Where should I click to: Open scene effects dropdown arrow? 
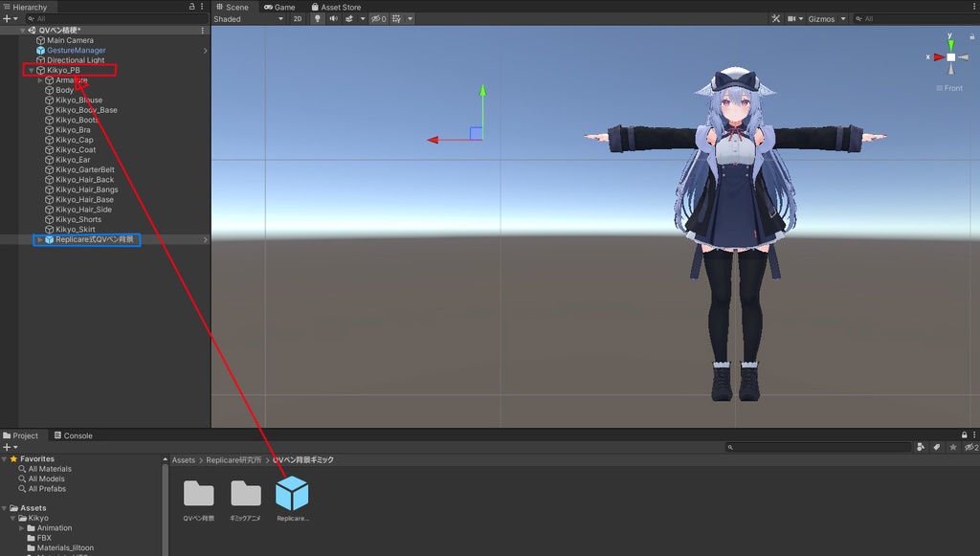tap(363, 19)
